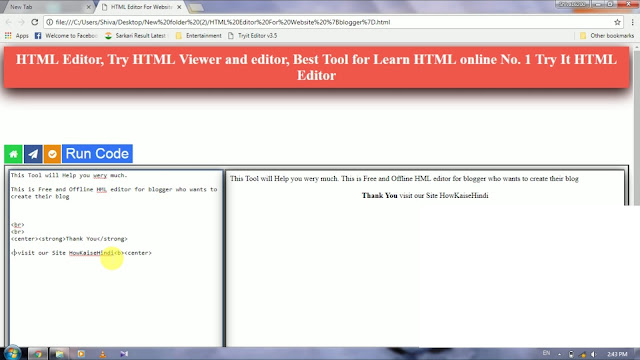Open the Apps bookmark shortcut
This screenshot has width=640, height=360.
[17, 36]
